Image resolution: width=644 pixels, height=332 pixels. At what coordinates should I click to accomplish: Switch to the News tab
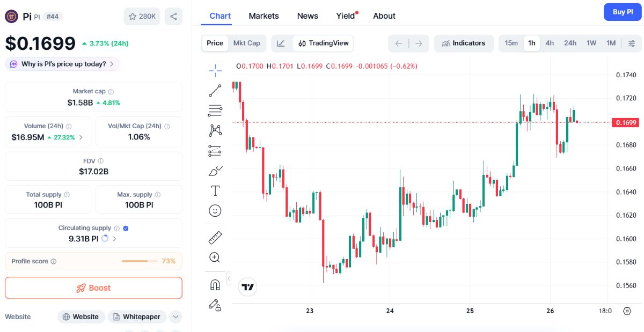coord(308,16)
